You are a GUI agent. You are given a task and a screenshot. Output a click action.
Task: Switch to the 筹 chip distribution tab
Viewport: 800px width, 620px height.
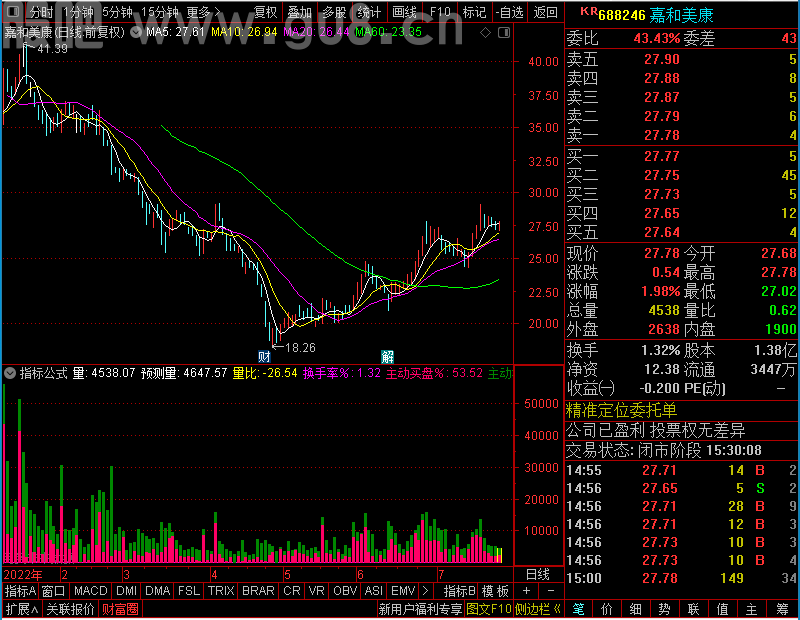point(782,609)
